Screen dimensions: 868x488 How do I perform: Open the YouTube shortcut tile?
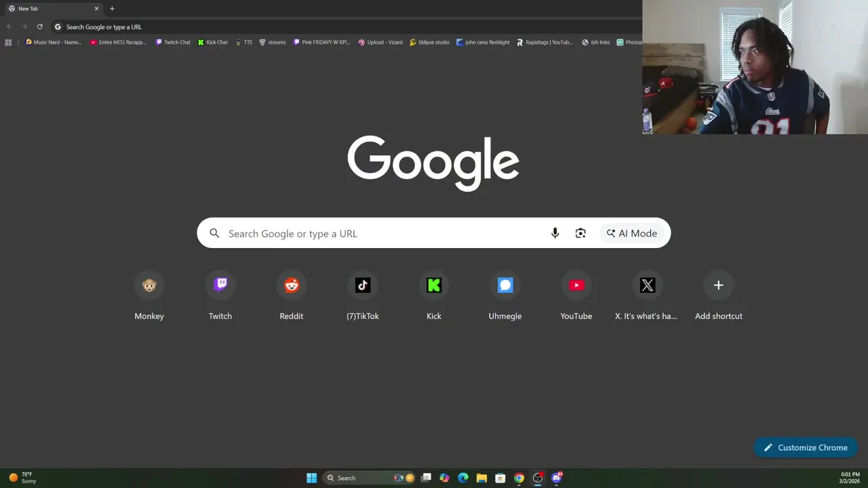[x=576, y=296]
